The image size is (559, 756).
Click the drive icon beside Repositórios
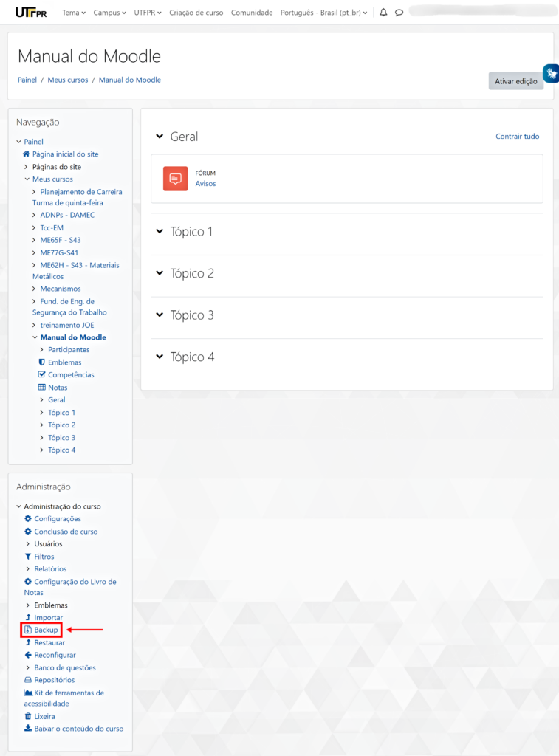28,680
